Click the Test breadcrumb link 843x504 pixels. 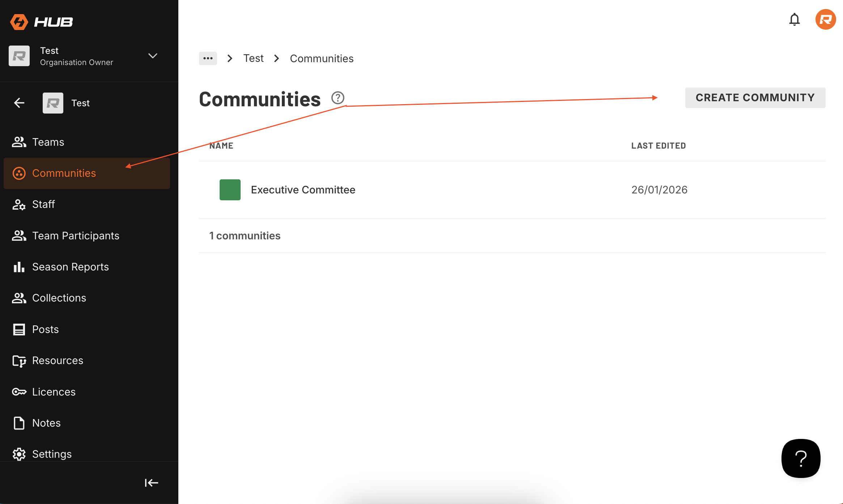click(x=253, y=58)
